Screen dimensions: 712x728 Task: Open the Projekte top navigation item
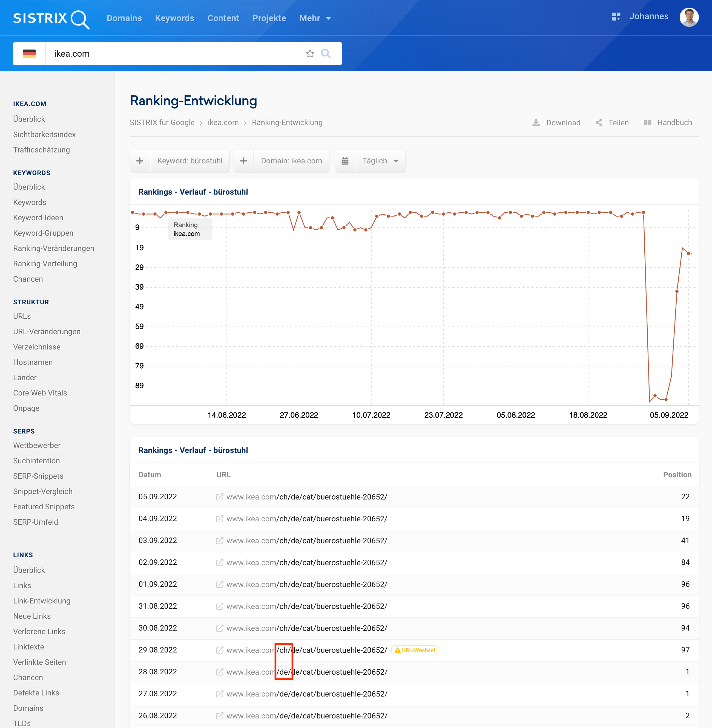click(269, 18)
